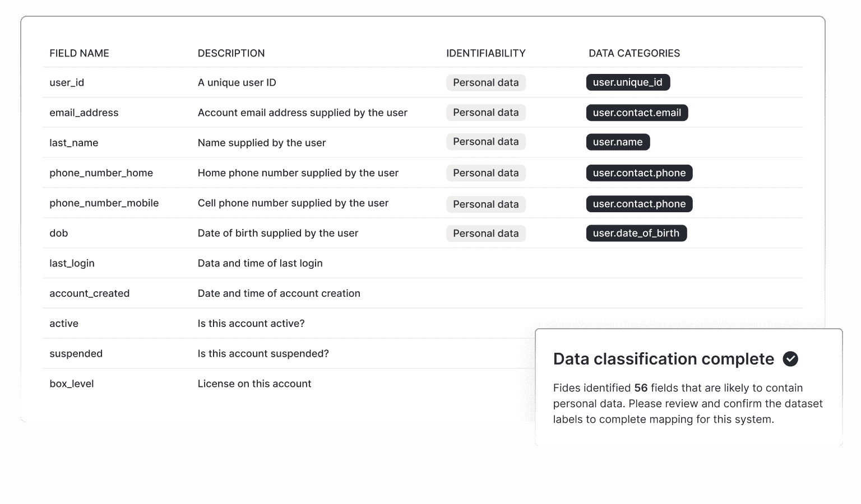The height and width of the screenshot is (504, 861).
Task: Click user.contact.phone tag for phone_number_mobile
Action: pyautogui.click(x=639, y=204)
